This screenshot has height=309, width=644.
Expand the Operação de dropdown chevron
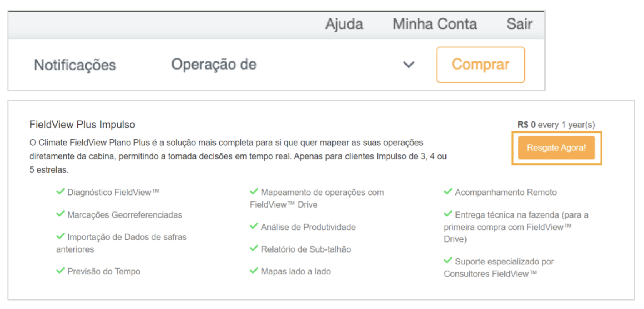pos(409,65)
